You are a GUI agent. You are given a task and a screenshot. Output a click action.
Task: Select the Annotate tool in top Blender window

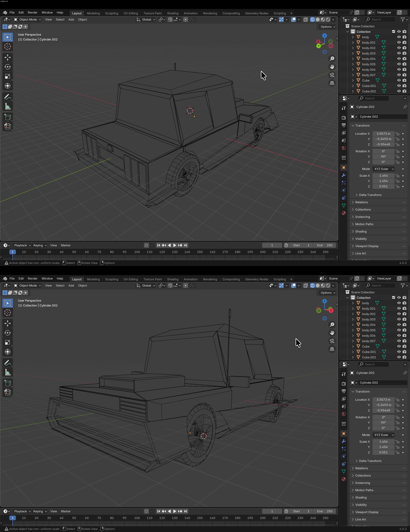click(x=8, y=97)
